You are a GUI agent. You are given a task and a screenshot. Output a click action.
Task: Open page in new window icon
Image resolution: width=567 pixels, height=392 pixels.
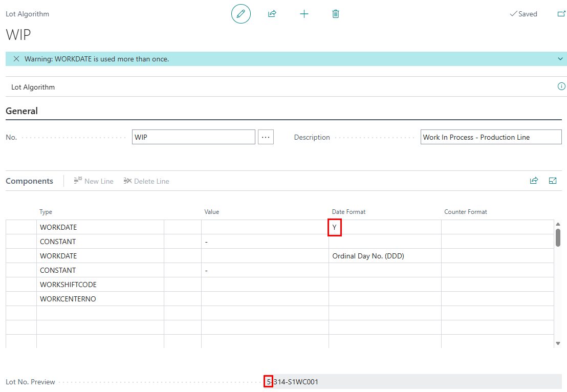tap(561, 14)
